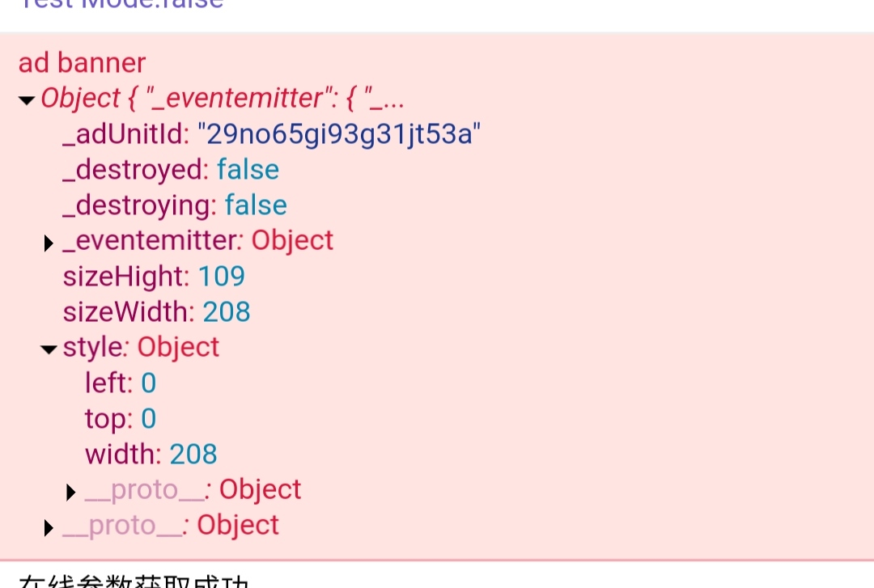Expand the _eventemitter Object arrow
The height and width of the screenshot is (588, 874).
49,243
